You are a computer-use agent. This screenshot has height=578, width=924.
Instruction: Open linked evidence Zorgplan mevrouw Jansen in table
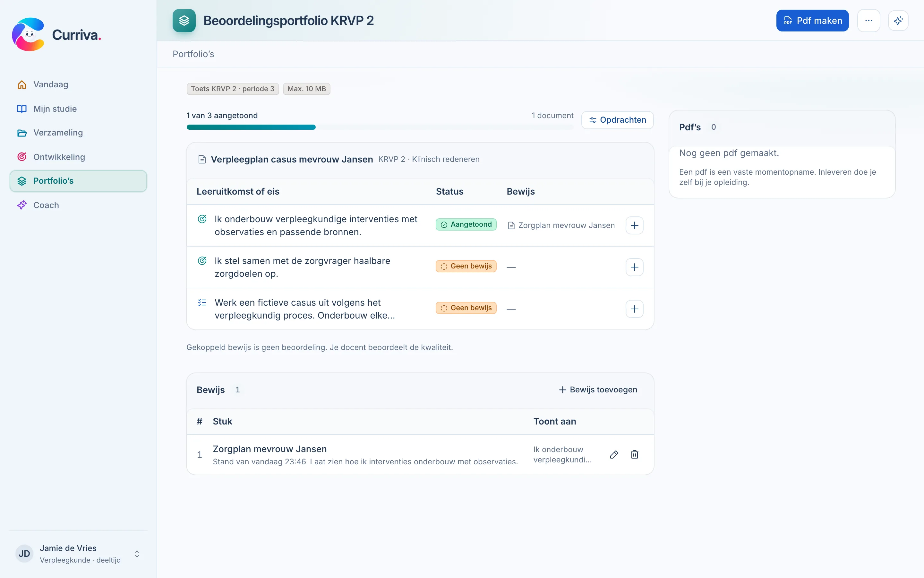(561, 225)
